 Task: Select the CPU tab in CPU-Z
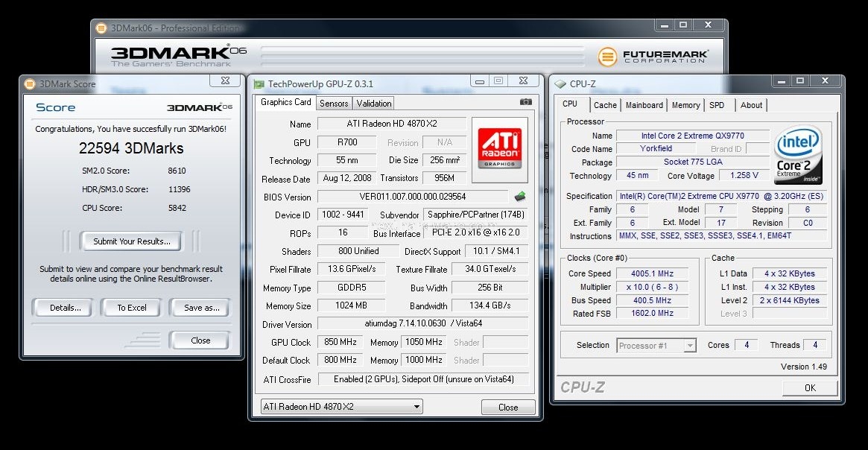570,104
